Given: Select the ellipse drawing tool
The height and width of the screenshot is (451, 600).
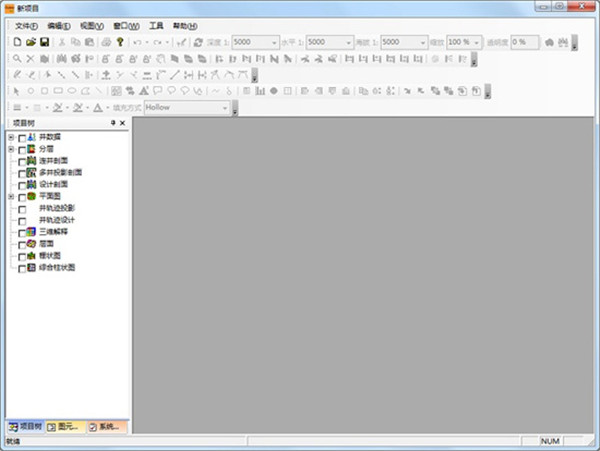Looking at the screenshot, I should coord(72,91).
